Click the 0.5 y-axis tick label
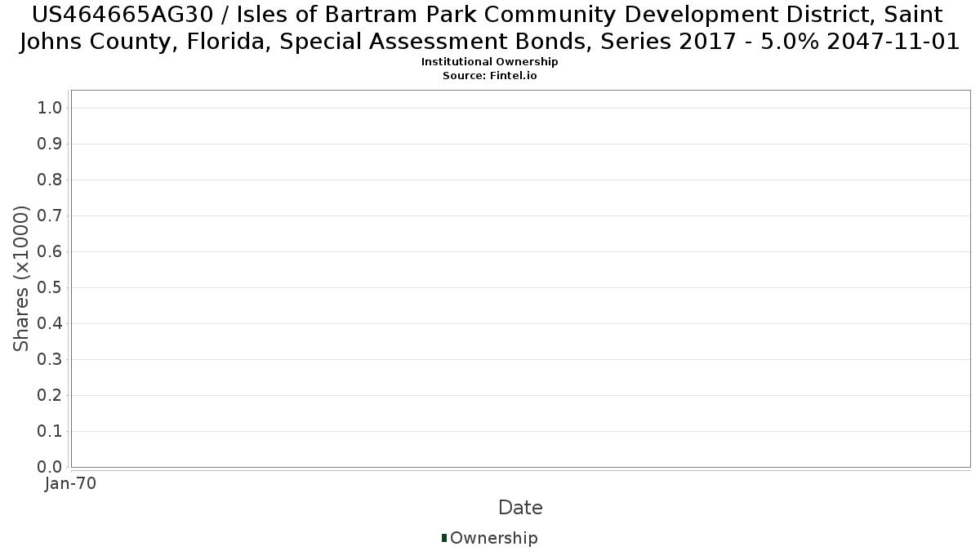980x551 pixels. click(50, 288)
